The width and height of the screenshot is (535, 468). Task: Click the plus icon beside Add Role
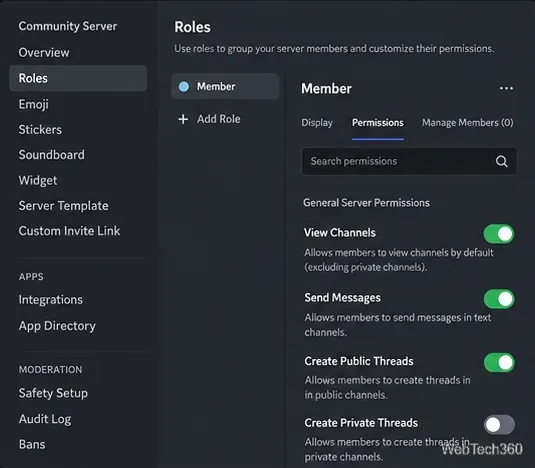click(183, 119)
